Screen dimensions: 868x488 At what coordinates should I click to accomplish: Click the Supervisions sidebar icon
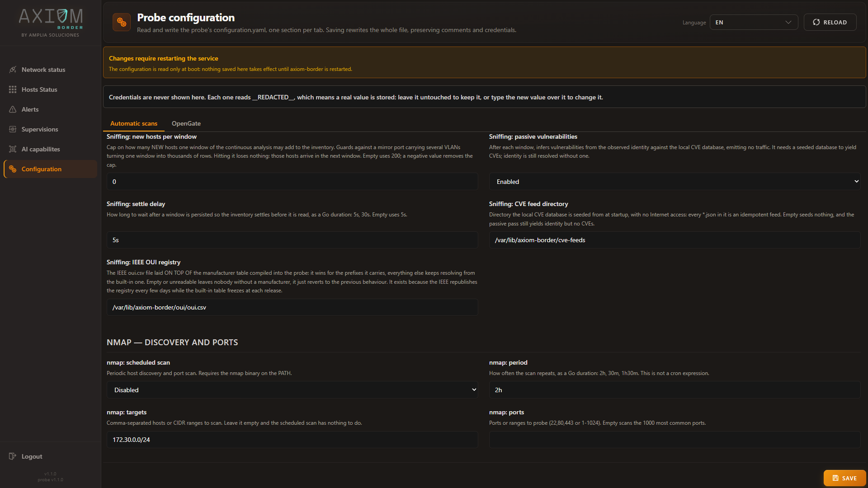[13, 129]
